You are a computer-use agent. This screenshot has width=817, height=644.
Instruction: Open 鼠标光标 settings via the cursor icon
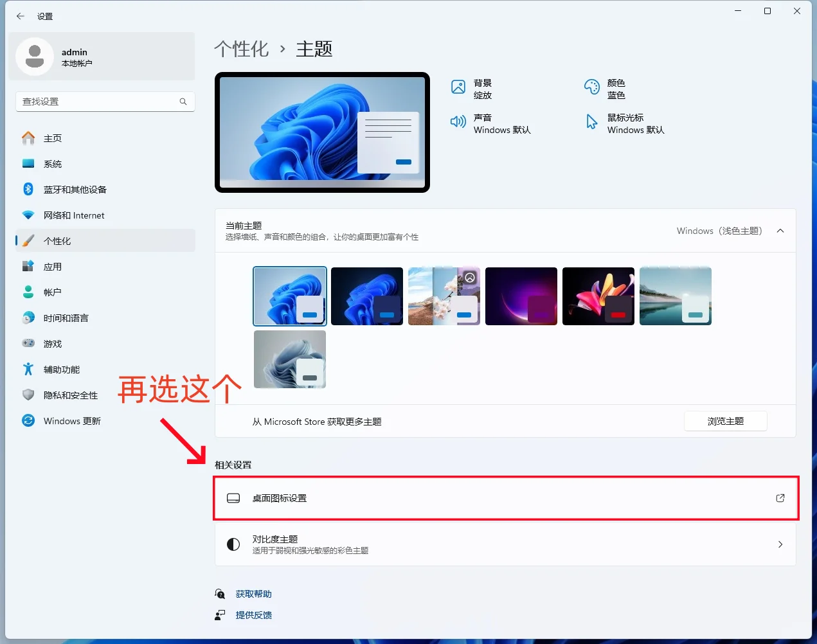point(591,122)
